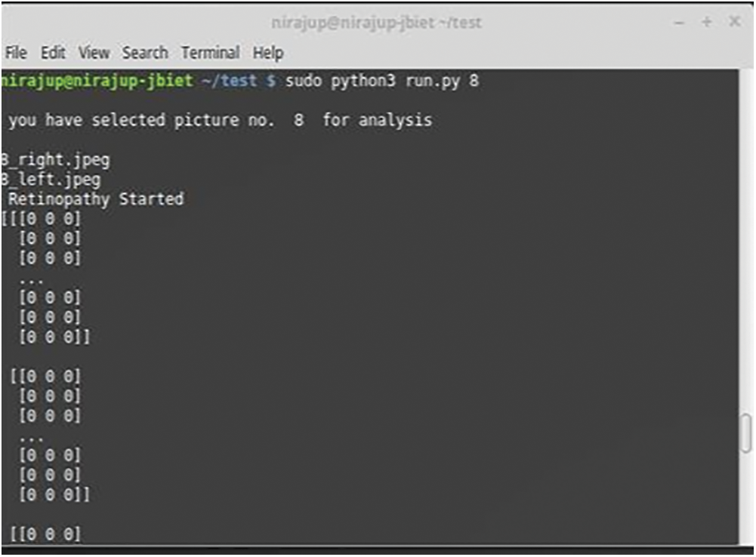Click the window title bar text
The image size is (756, 557).
[x=376, y=23]
